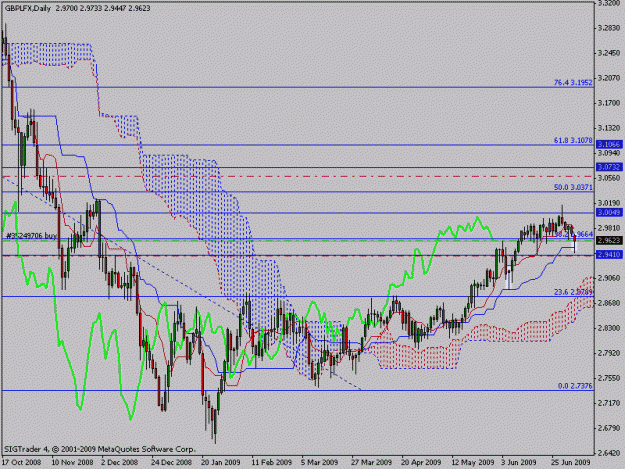This screenshot has height=469, width=625.
Task: Click the 3.0049 blue price tag
Action: tap(609, 212)
